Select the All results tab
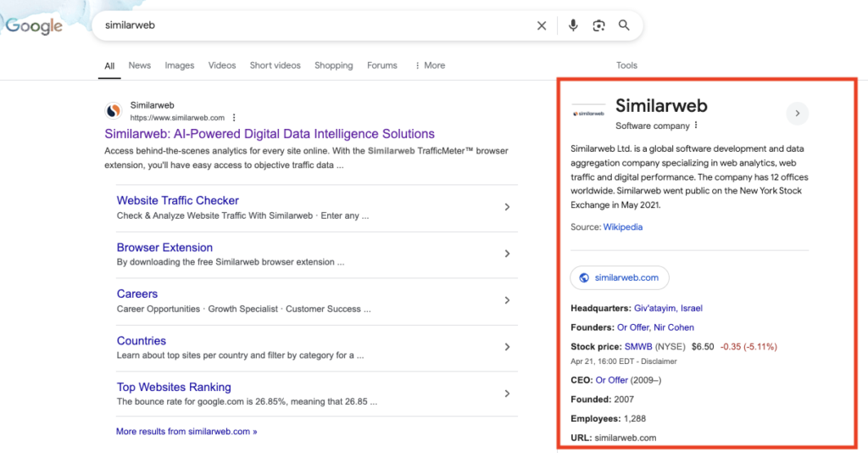 (x=109, y=66)
